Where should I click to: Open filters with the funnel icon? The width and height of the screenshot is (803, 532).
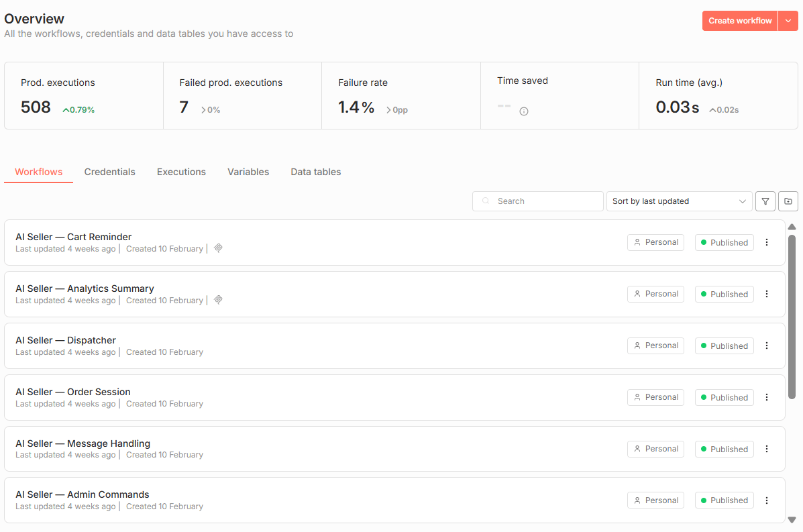pyautogui.click(x=765, y=201)
